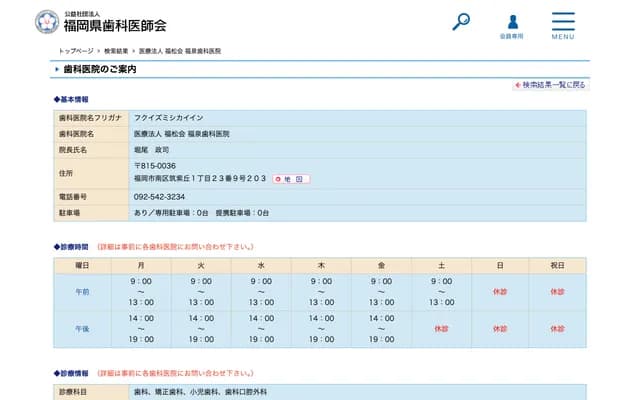Click the 土 column header

click(441, 265)
